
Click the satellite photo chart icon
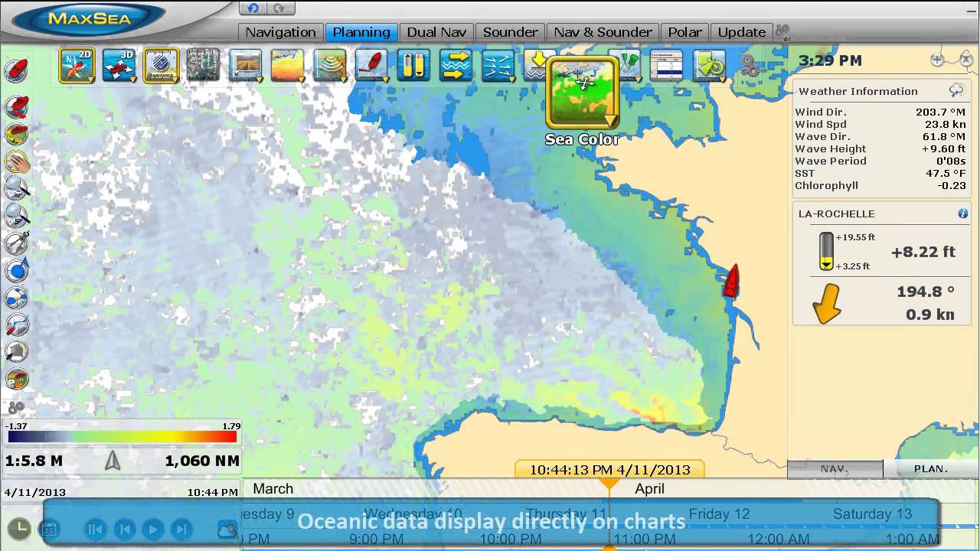(203, 65)
